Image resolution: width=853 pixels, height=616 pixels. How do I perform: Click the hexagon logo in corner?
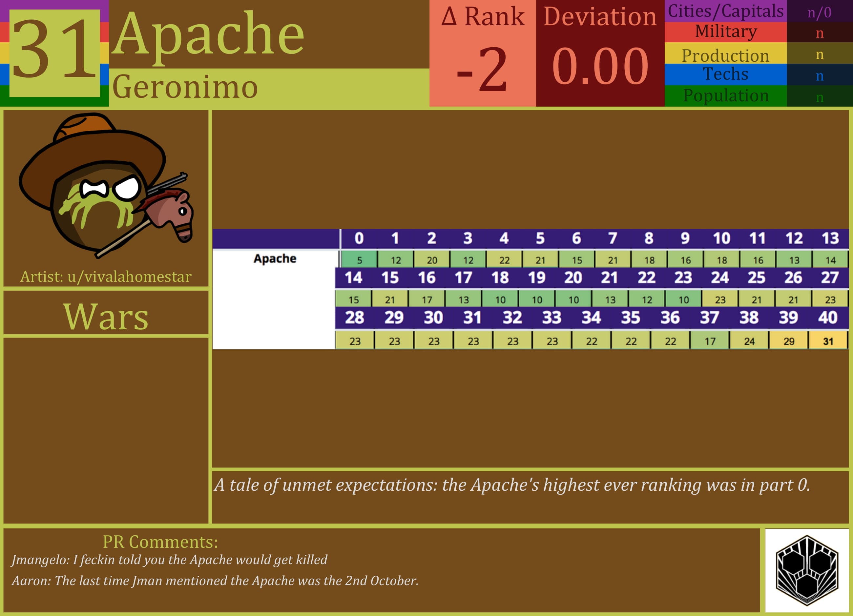tap(807, 570)
